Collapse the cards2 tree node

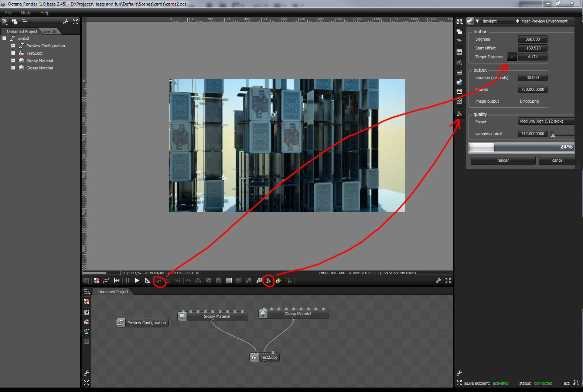pyautogui.click(x=4, y=38)
